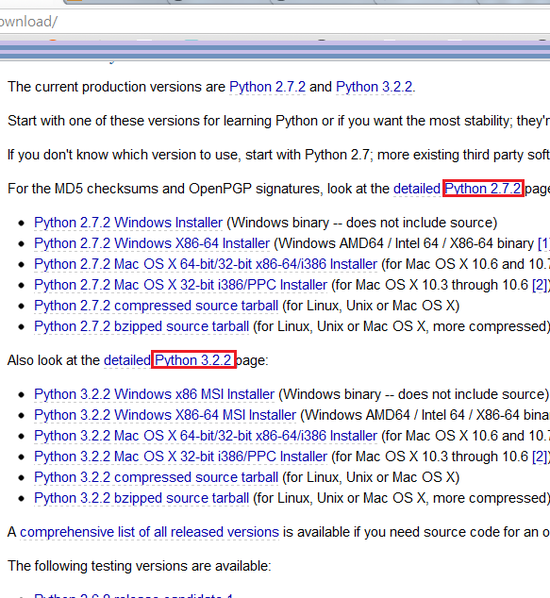Viewport: 550px width, 598px height.
Task: Download Python 3.2.2 compressed source tarball
Action: (156, 477)
